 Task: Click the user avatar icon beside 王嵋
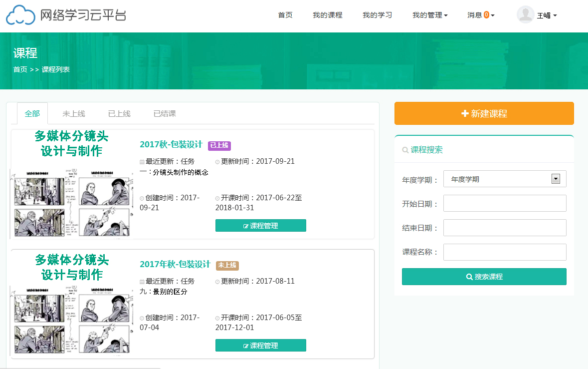coord(525,15)
